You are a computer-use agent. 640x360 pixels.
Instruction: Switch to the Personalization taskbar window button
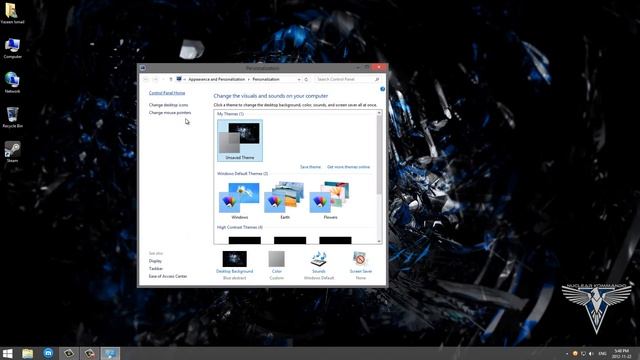(110, 353)
